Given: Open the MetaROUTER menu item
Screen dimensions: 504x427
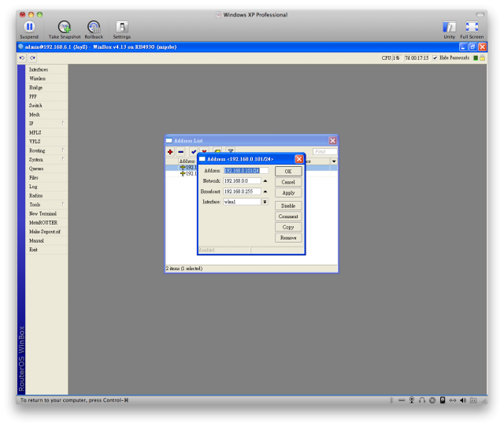Looking at the screenshot, I should click(46, 222).
